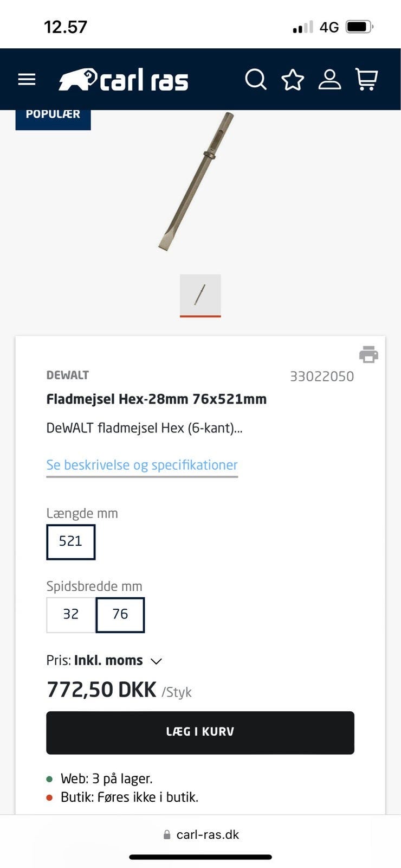Tap the Carl Ras logo

124,80
